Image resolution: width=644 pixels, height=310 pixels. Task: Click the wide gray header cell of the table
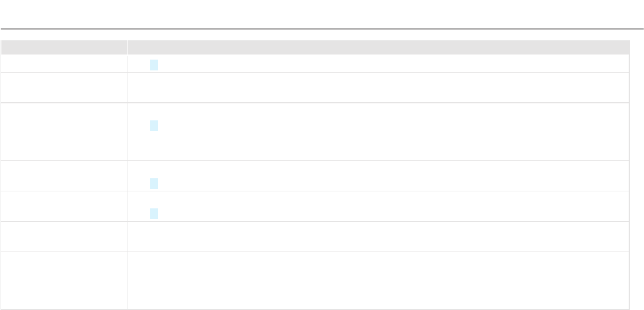click(x=378, y=48)
